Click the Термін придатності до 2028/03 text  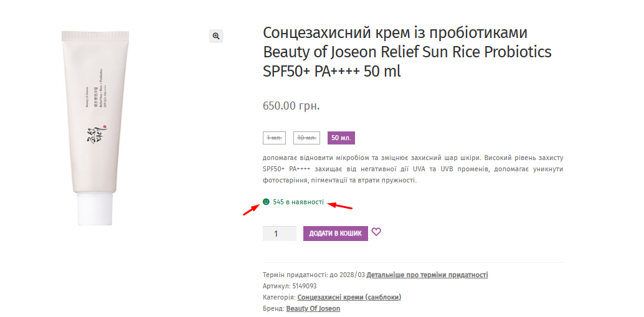tap(313, 275)
